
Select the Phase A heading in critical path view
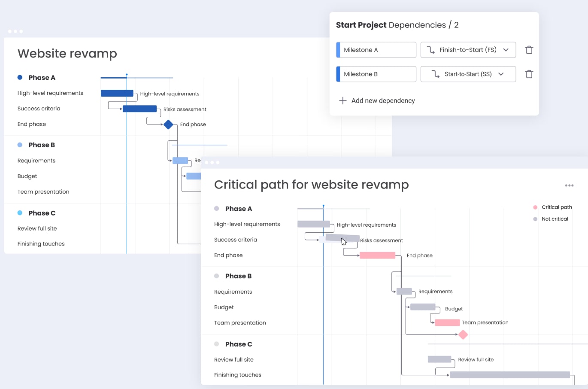(x=238, y=209)
